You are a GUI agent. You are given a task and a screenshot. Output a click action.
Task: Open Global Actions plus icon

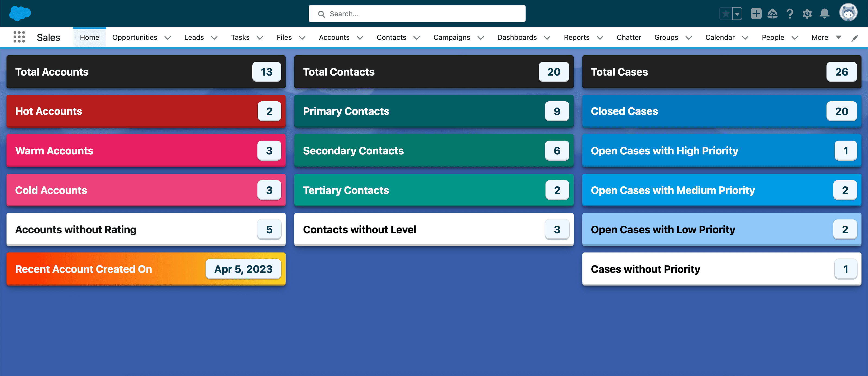coord(756,14)
